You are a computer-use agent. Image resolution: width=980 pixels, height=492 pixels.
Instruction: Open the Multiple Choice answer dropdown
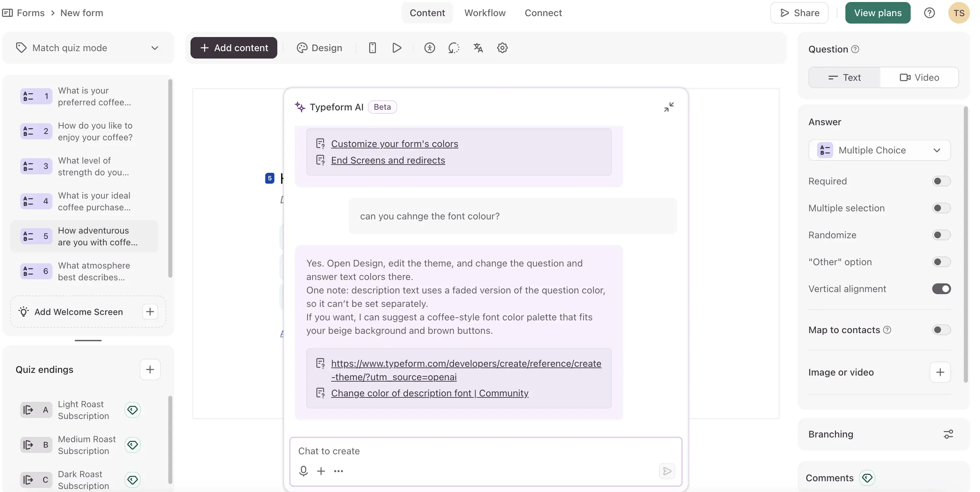(x=879, y=150)
